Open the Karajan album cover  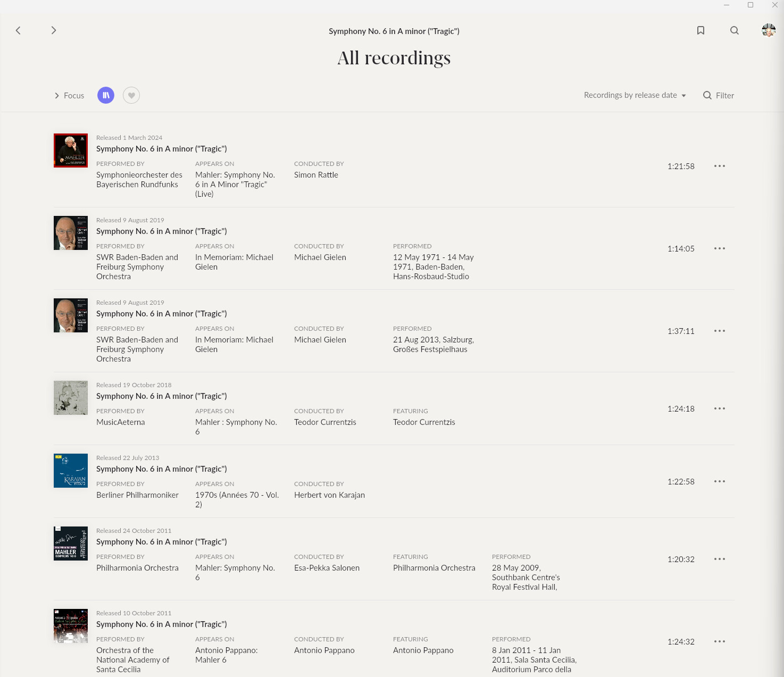(71, 471)
